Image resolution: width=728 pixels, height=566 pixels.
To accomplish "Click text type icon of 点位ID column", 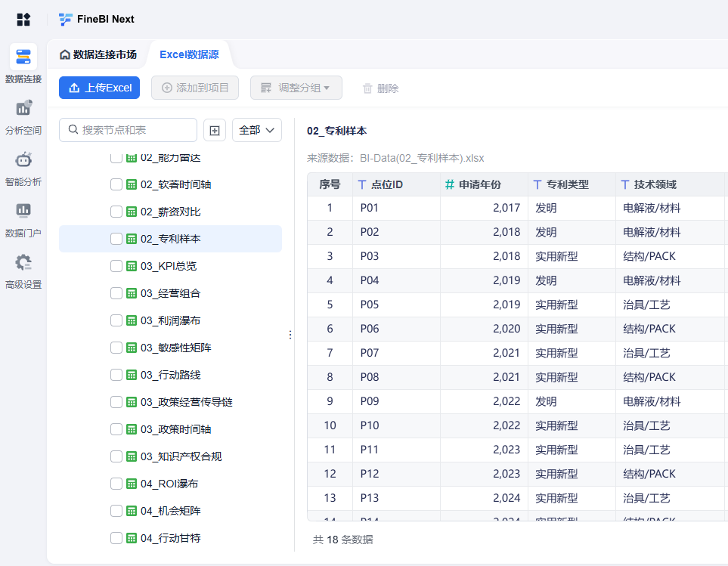I will (x=362, y=184).
